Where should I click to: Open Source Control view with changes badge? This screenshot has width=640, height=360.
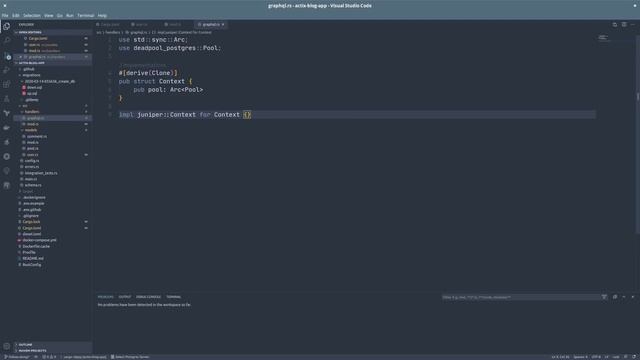point(7,56)
